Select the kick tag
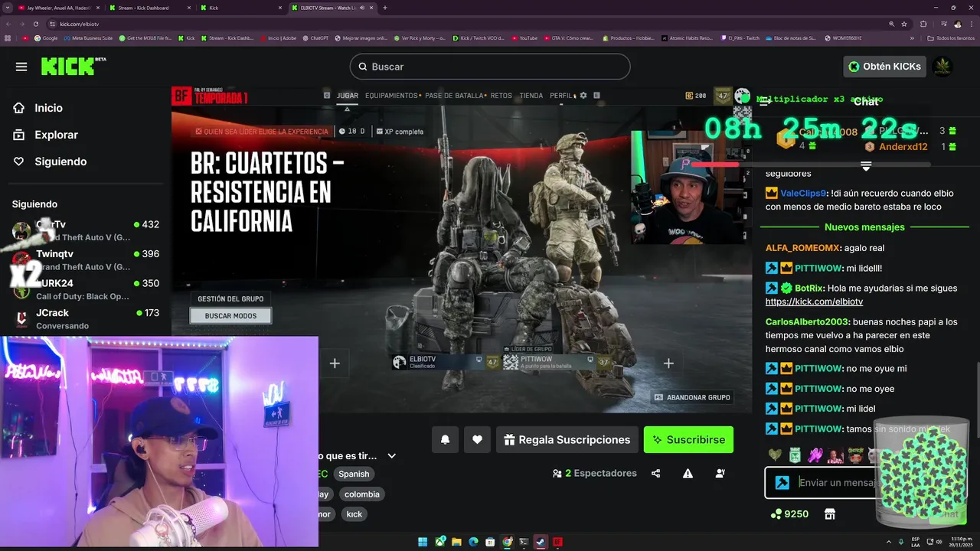 click(x=354, y=514)
